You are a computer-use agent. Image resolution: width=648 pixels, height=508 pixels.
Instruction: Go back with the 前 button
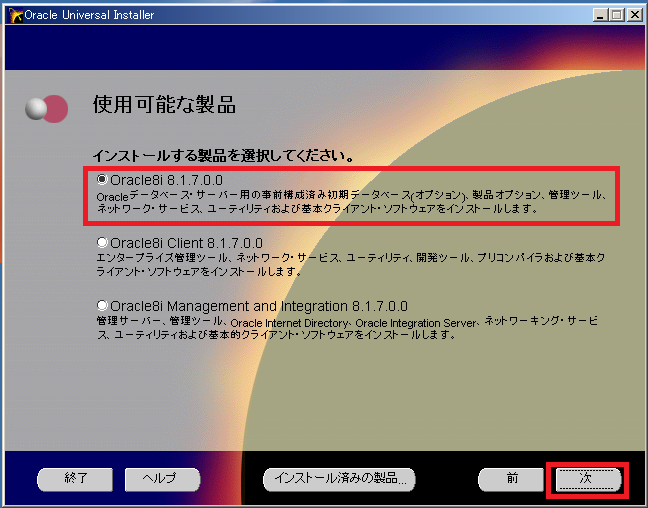511,479
